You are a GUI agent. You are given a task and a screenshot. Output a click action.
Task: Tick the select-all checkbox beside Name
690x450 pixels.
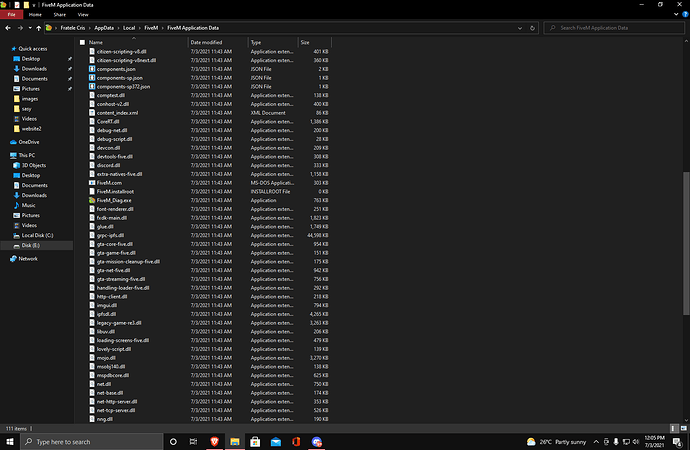[82, 43]
